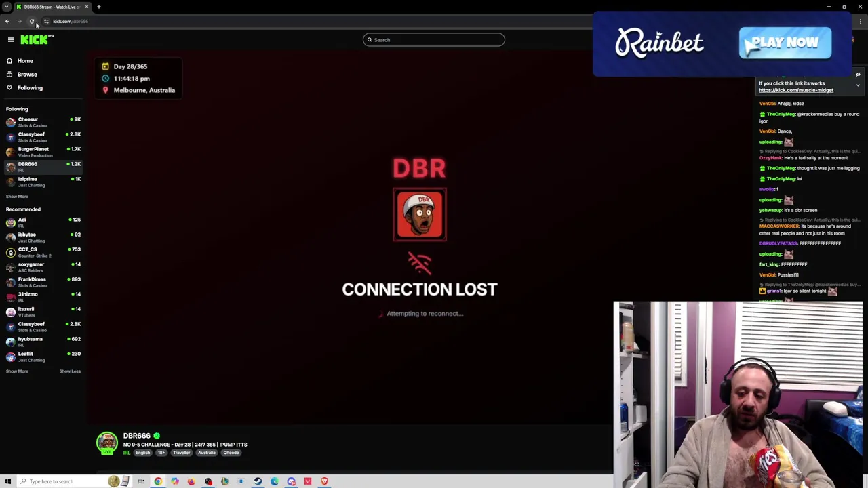Reload the page with the browser refresh button
Viewport: 868px width, 488px height.
(x=32, y=21)
